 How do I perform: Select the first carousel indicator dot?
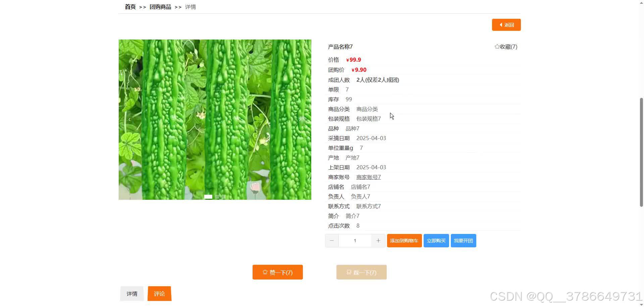click(x=208, y=197)
